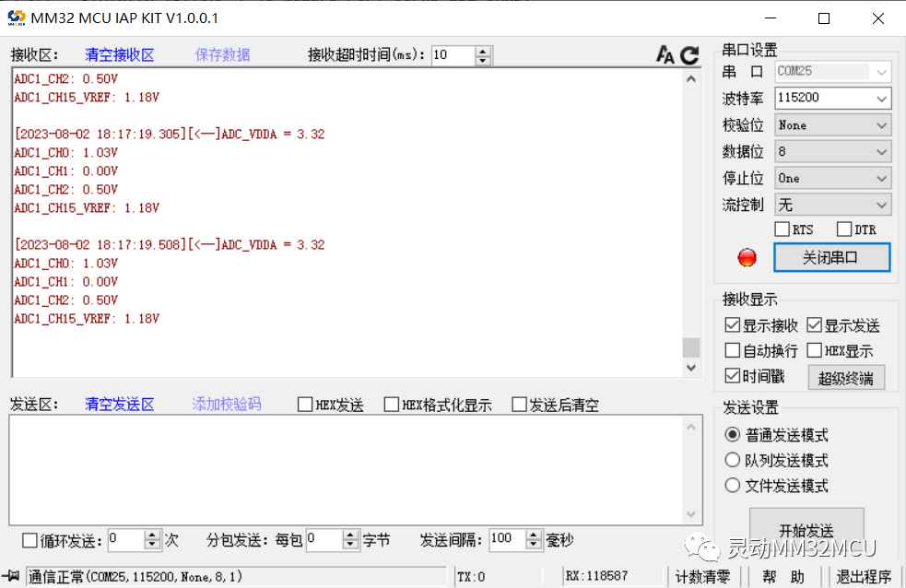Click receive area scroll up arrow
The width and height of the screenshot is (906, 588).
point(691,78)
